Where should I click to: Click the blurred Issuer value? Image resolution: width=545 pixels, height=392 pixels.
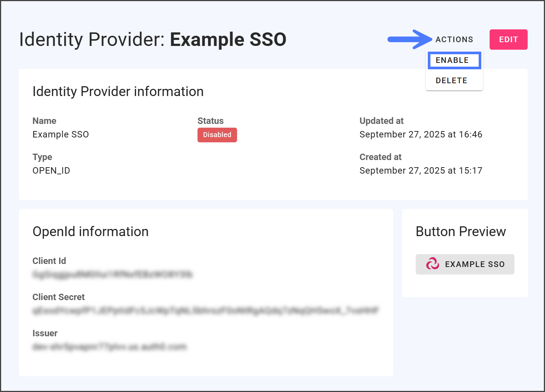[x=109, y=347]
